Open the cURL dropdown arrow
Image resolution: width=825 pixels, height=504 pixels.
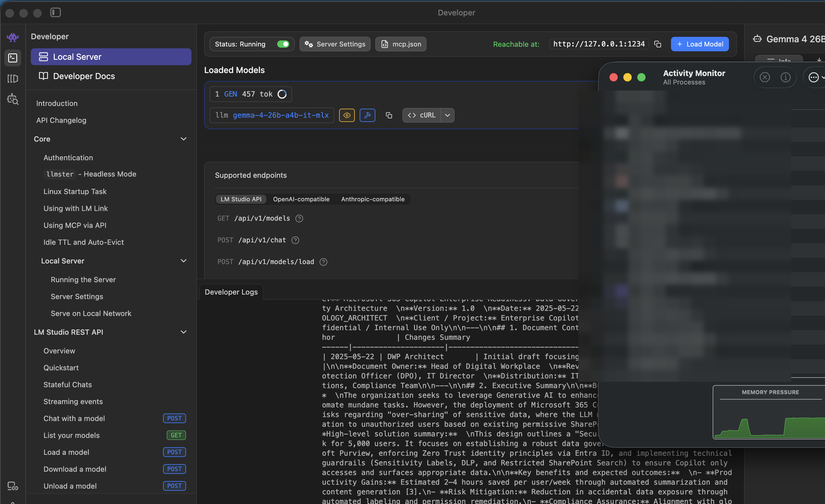click(x=448, y=115)
